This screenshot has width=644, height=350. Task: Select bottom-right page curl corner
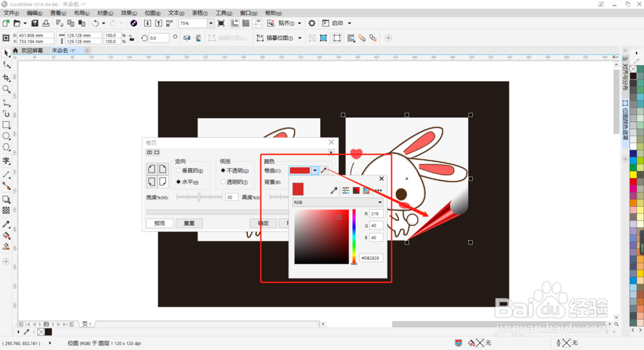coord(163,181)
